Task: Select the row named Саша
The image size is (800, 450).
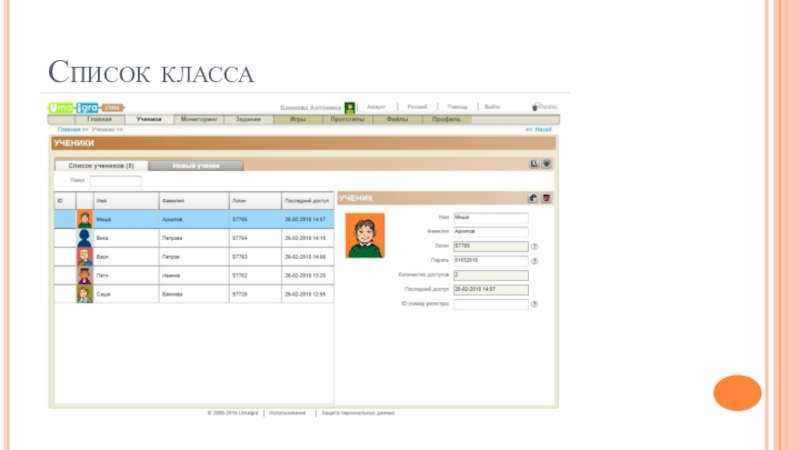Action: [x=194, y=294]
